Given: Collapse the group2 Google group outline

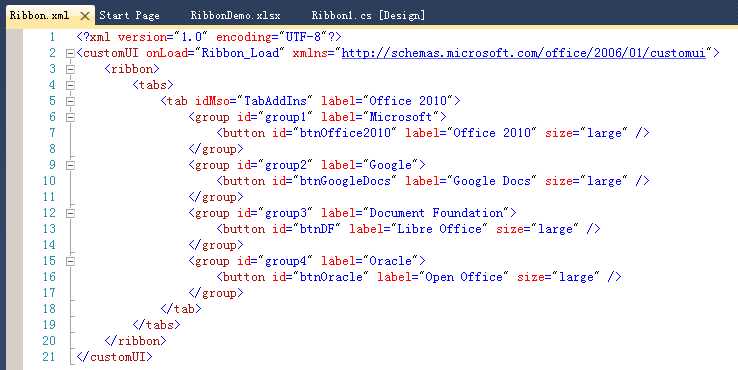Looking at the screenshot, I should [70, 165].
